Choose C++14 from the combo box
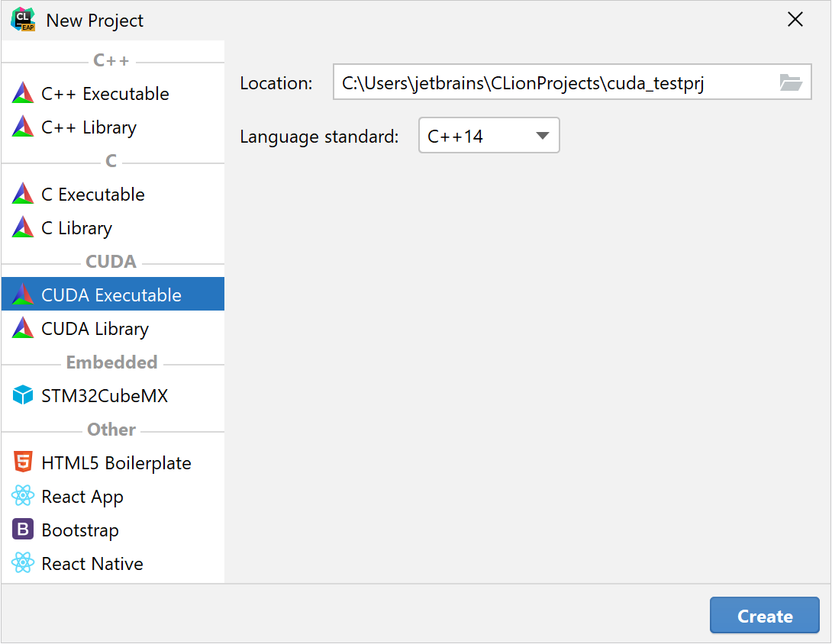Screen dimensions: 832x644 pos(489,135)
